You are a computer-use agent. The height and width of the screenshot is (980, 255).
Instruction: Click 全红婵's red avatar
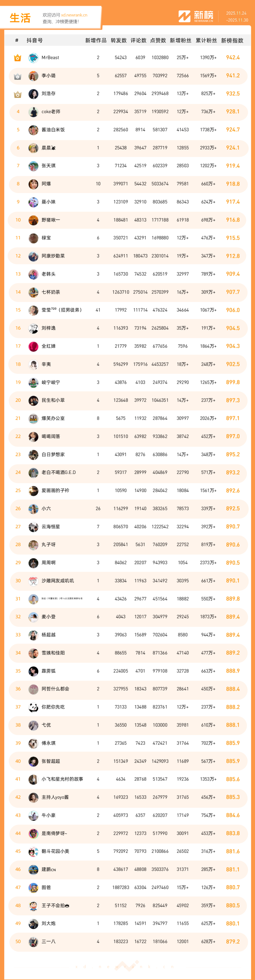coord(33,346)
